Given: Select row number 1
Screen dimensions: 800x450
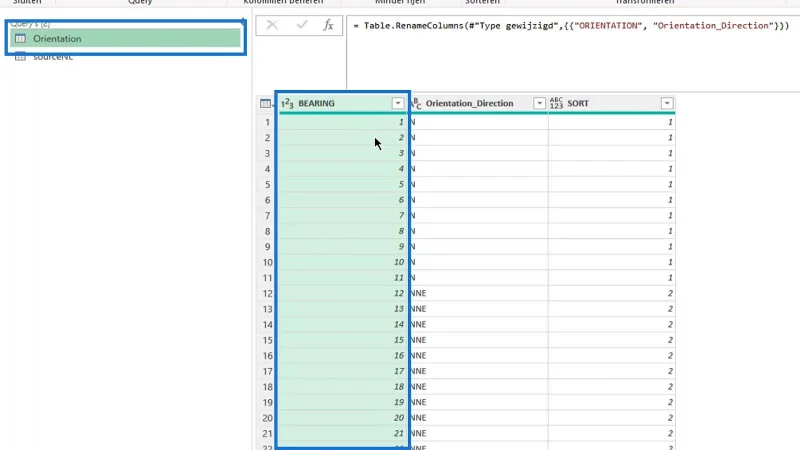Looking at the screenshot, I should (x=267, y=122).
